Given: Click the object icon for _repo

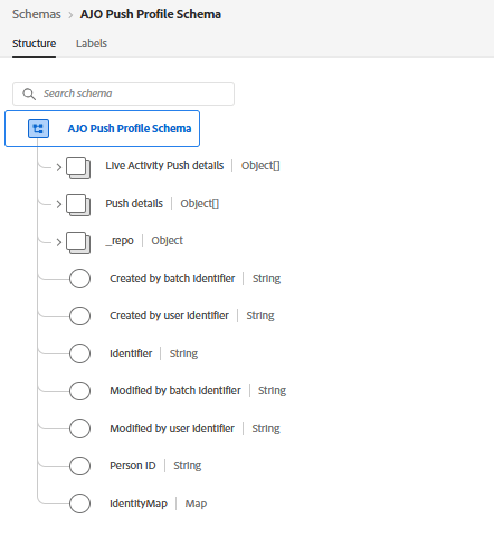Looking at the screenshot, I should (x=79, y=243).
